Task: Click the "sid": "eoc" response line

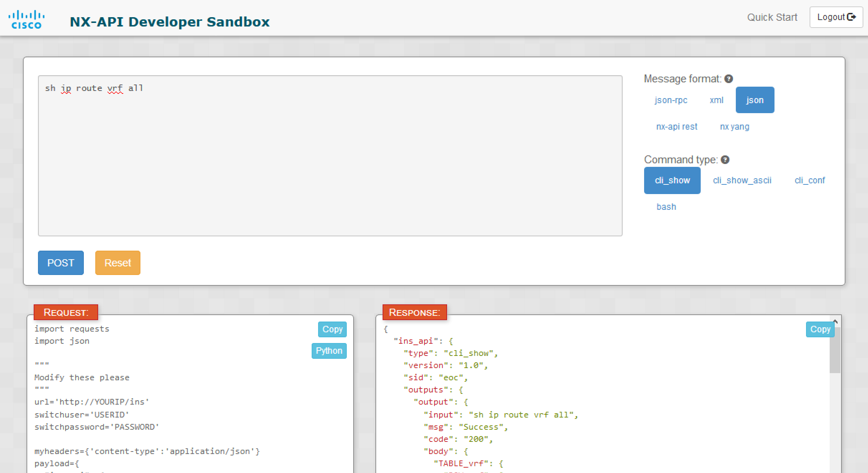Action: click(x=436, y=378)
